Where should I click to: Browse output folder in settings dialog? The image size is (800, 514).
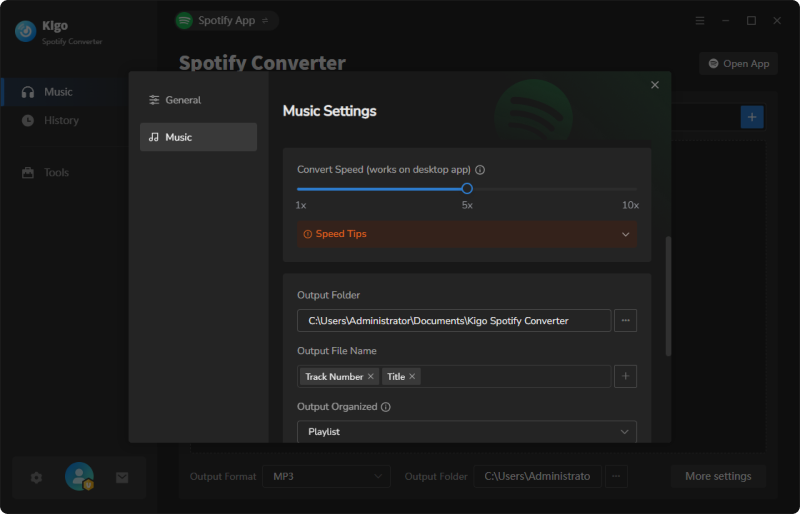(625, 321)
